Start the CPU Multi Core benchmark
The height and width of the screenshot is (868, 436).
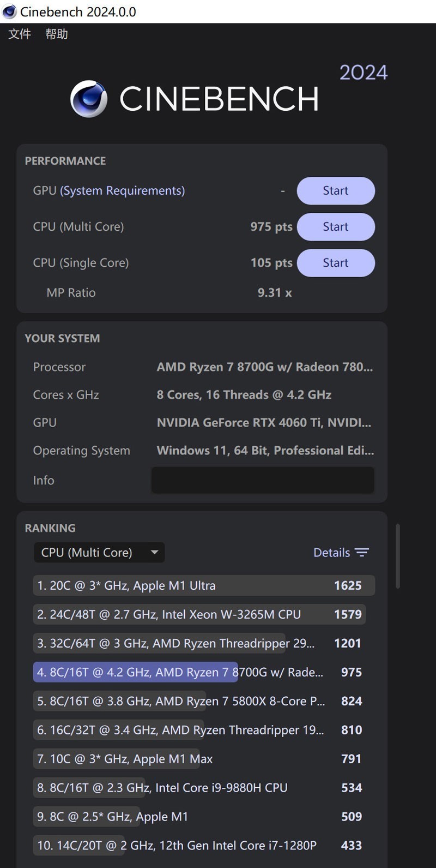click(x=336, y=226)
